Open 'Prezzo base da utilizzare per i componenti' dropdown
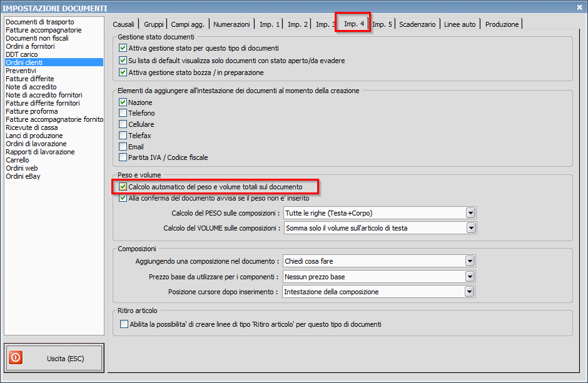This screenshot has width=588, height=383. coord(470,277)
